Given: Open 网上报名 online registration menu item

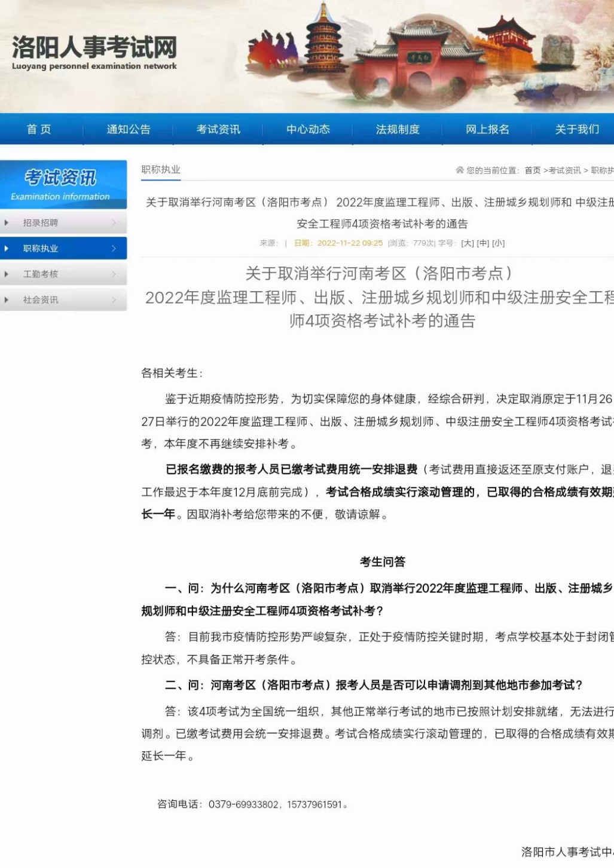Looking at the screenshot, I should pyautogui.click(x=487, y=129).
